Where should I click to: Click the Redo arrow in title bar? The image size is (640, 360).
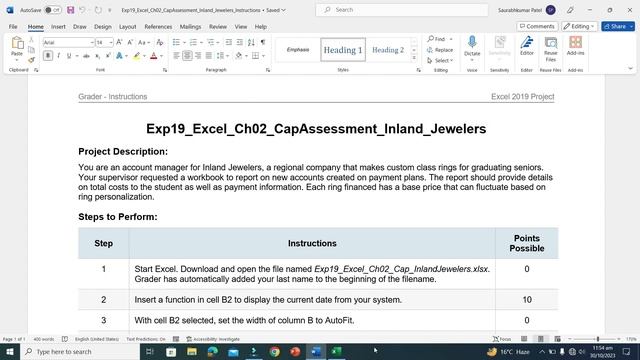[98, 10]
